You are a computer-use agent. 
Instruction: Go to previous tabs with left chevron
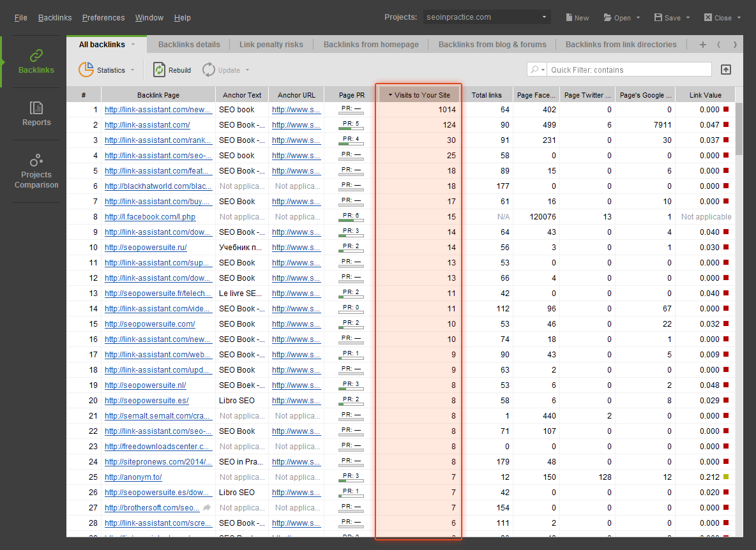pos(719,44)
